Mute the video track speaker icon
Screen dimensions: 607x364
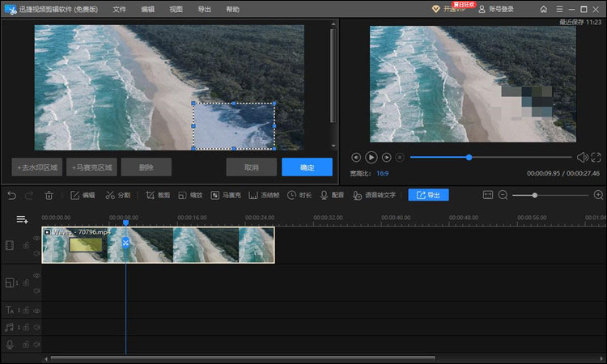pyautogui.click(x=36, y=253)
